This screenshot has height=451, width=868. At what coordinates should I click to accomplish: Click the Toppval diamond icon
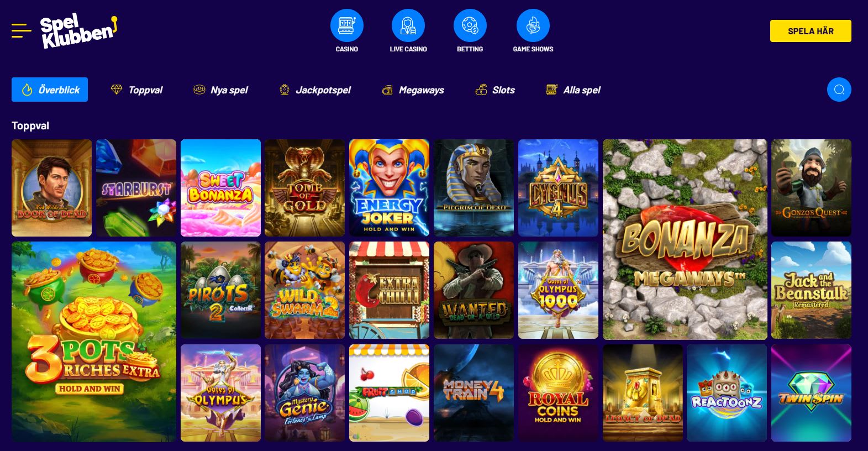pyautogui.click(x=116, y=90)
